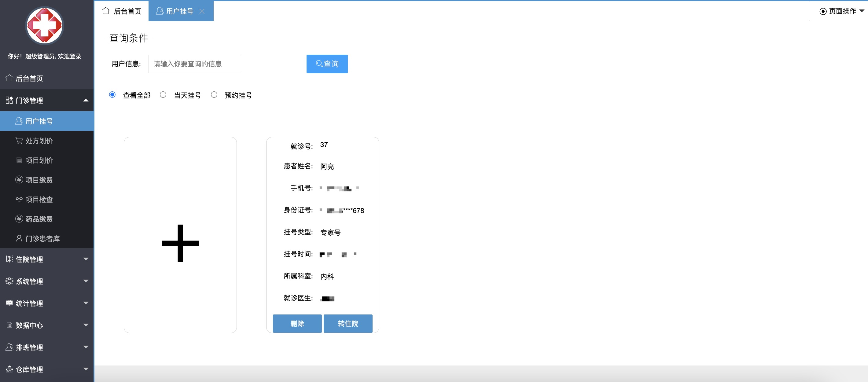Viewport: 868px width, 382px height.
Task: Click the user icon beside 用户挂号 in sidebar
Action: coord(19,121)
